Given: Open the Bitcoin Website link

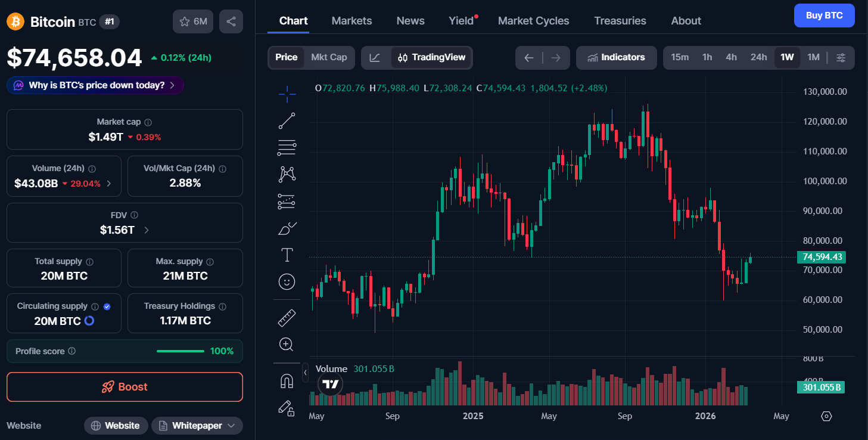Looking at the screenshot, I should (116, 426).
